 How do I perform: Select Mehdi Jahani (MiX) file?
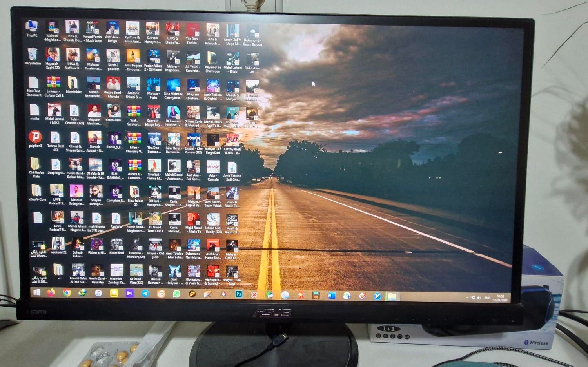pyautogui.click(x=54, y=114)
